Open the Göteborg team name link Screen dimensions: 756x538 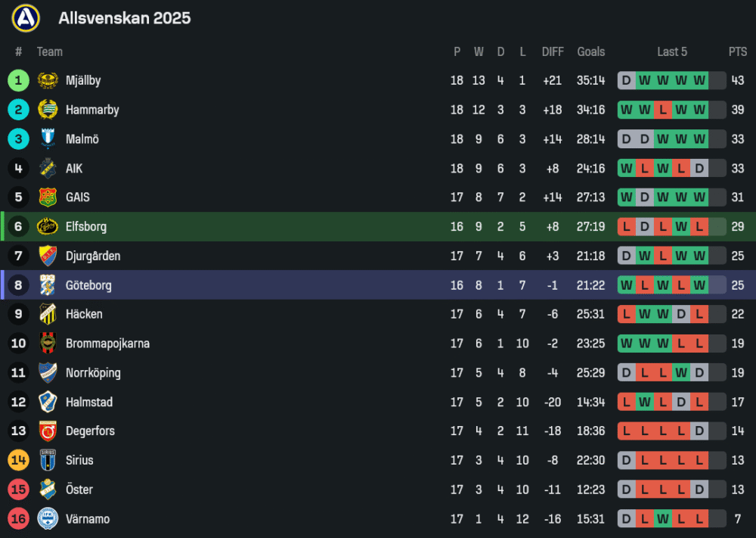(x=88, y=285)
